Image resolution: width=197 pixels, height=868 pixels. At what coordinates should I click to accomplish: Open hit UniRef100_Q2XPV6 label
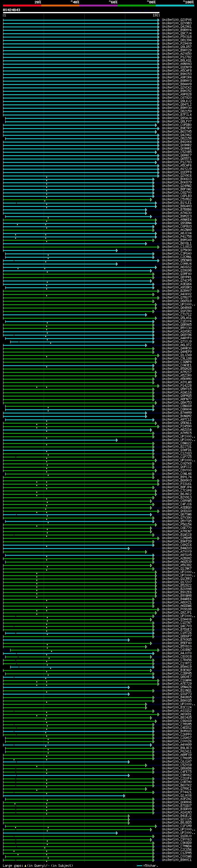(176, 20)
